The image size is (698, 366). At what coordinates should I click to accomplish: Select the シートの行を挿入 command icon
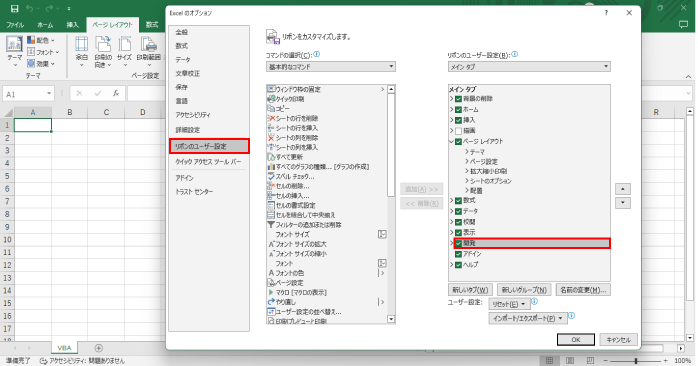(271, 128)
